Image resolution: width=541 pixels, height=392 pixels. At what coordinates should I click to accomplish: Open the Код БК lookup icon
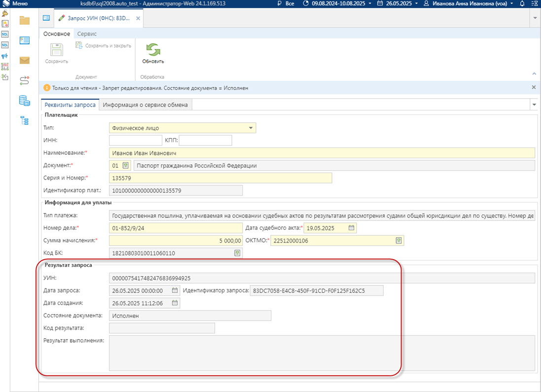[x=237, y=253]
